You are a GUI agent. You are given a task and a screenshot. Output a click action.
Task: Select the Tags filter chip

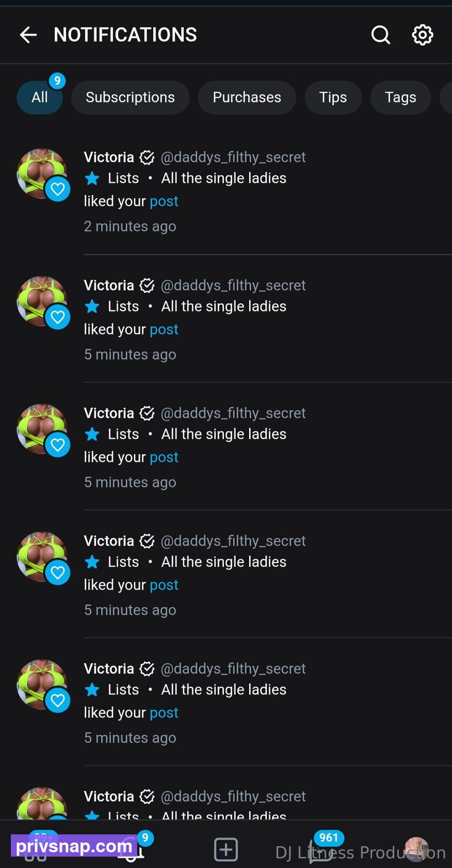click(401, 98)
